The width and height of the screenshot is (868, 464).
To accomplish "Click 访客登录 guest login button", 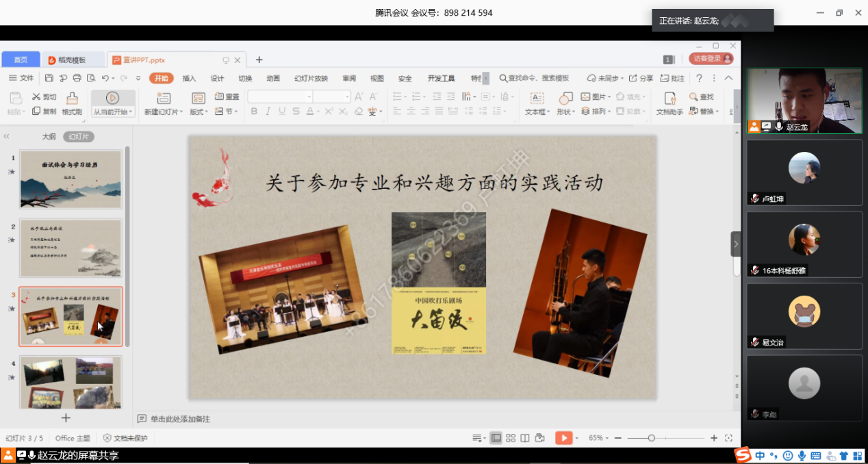I will pyautogui.click(x=711, y=59).
